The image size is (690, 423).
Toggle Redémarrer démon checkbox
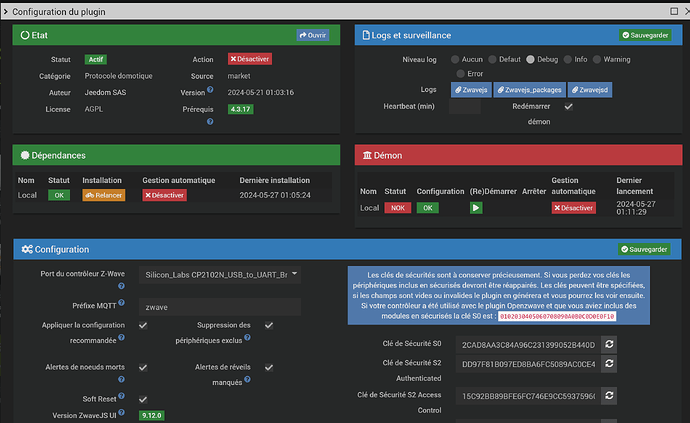click(569, 107)
